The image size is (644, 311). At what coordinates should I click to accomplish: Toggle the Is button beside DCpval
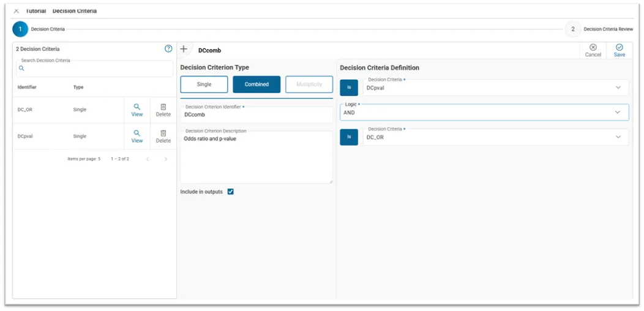(349, 88)
